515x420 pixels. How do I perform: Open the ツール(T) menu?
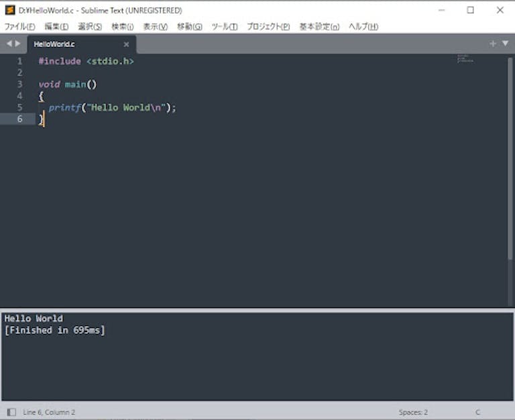pyautogui.click(x=225, y=26)
